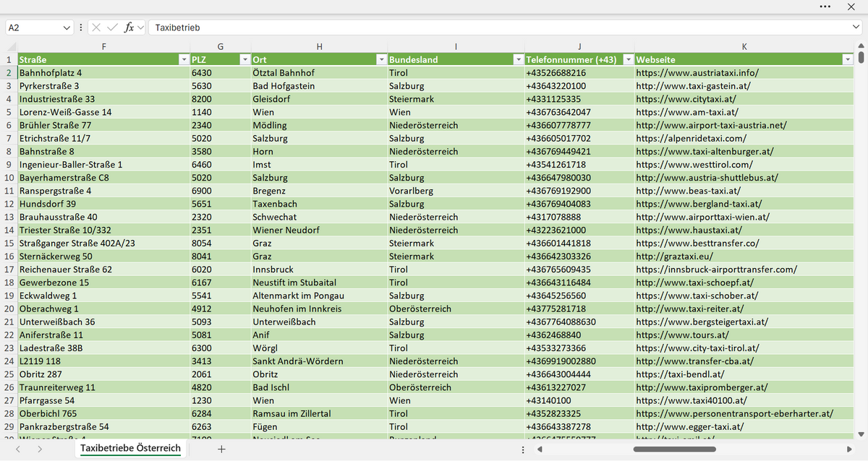Image resolution: width=868 pixels, height=461 pixels.
Task: Select column K header
Action: click(x=744, y=46)
